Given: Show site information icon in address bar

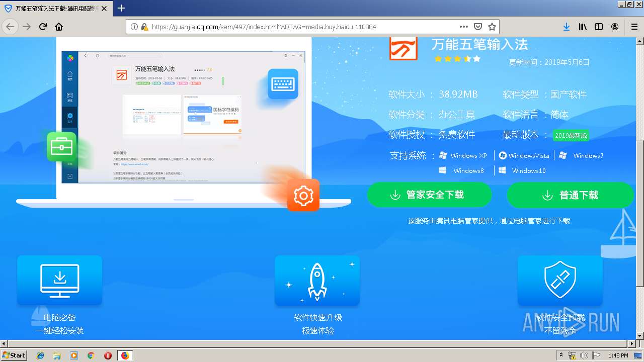Looking at the screenshot, I should coord(134,27).
